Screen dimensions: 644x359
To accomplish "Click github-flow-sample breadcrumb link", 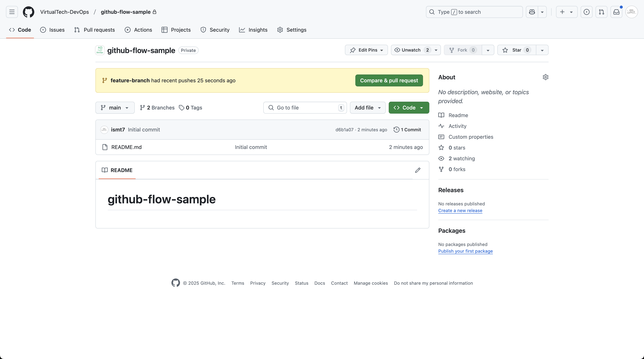I will pos(126,12).
